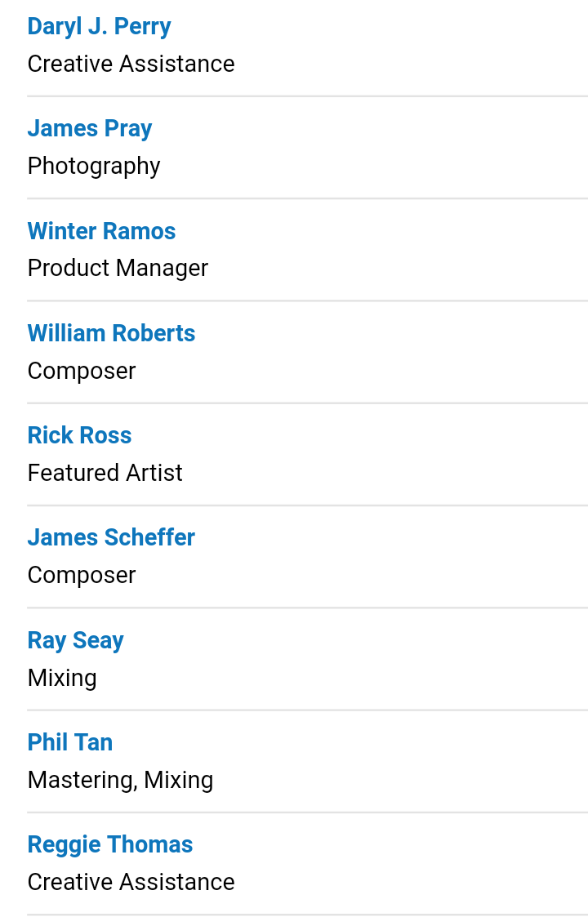Click the Mixing role under Ray Seay
Image resolution: width=588 pixels, height=917 pixels.
click(62, 678)
